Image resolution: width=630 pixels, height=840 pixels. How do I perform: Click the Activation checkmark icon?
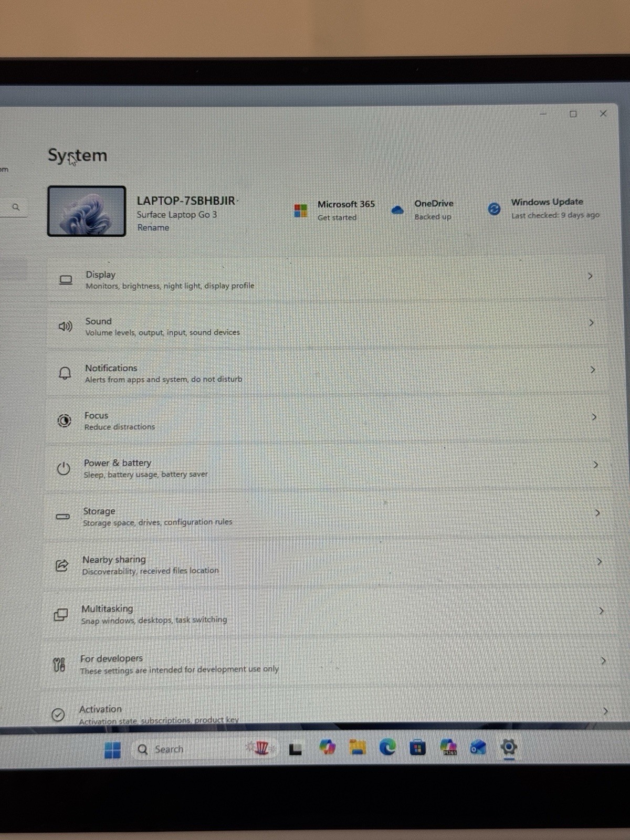tap(58, 715)
